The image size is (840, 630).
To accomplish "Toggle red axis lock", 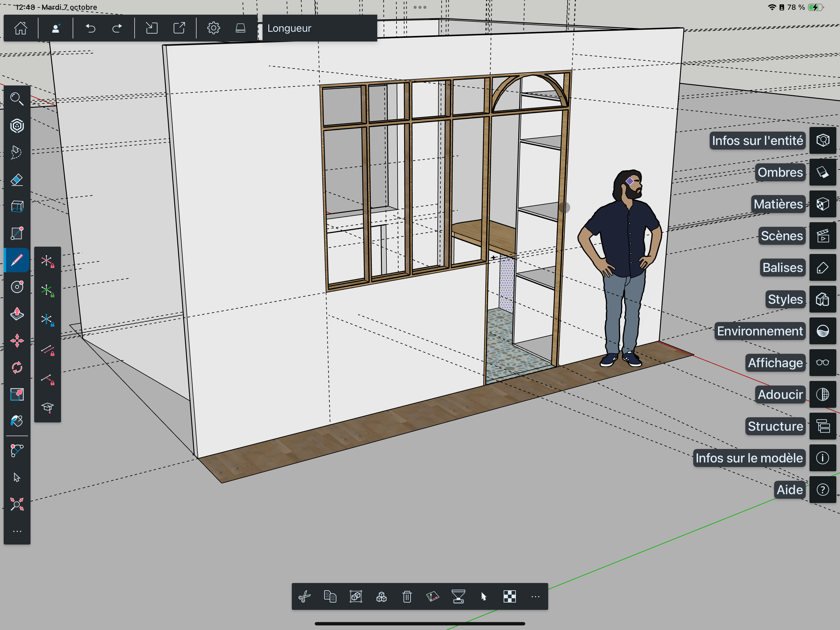I will click(x=48, y=262).
